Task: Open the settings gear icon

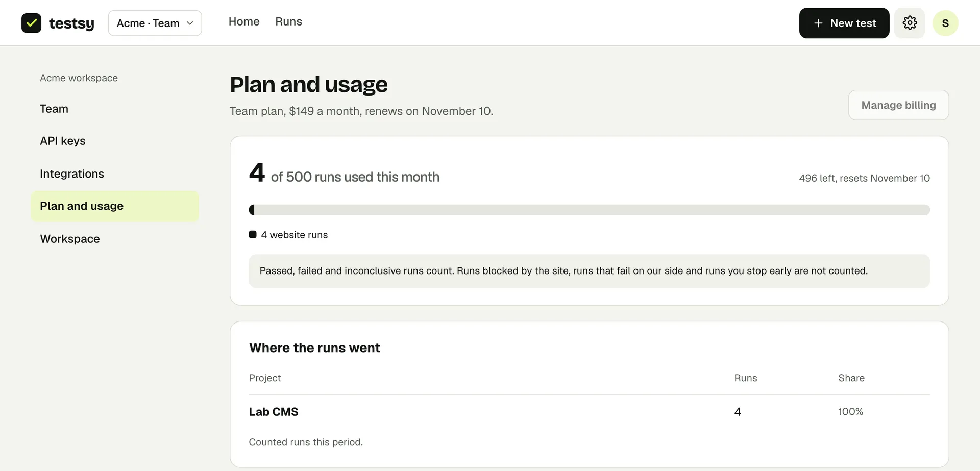Action: click(910, 23)
